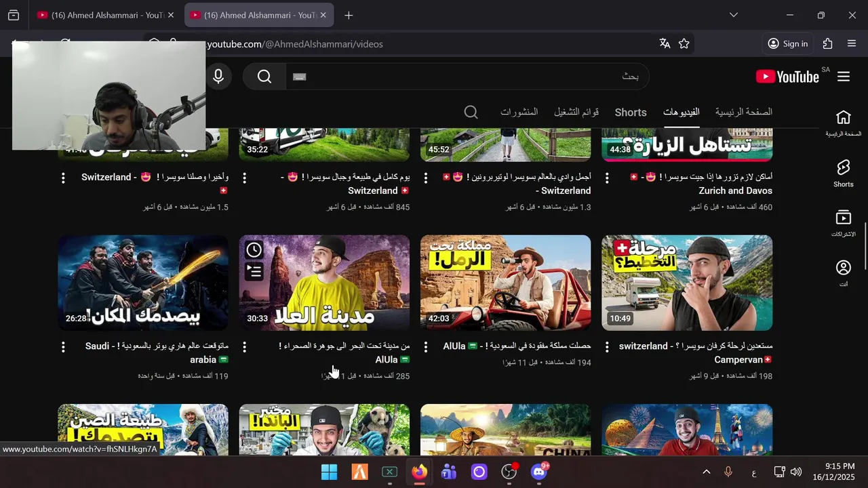This screenshot has width=868, height=488.
Task: Open the lost kingdom AlUla video title
Action: (517, 346)
